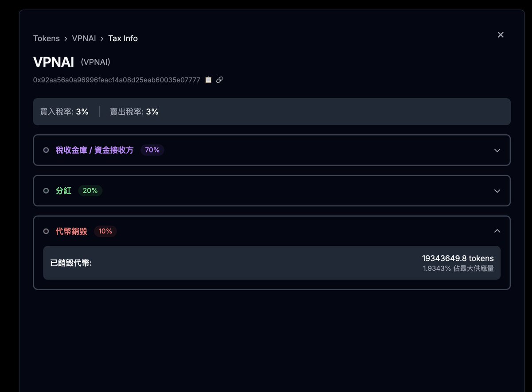Click the circle bullet beside 分紅
This screenshot has height=392, width=532.
[x=46, y=191]
